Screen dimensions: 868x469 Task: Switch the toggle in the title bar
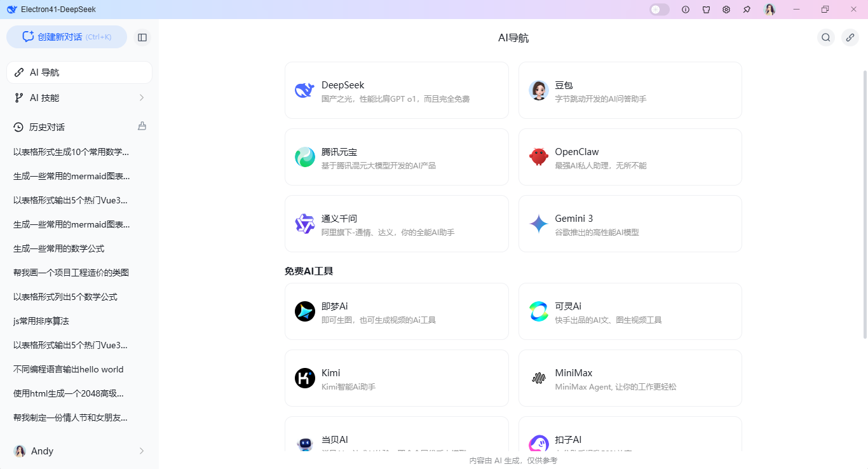[x=659, y=10]
